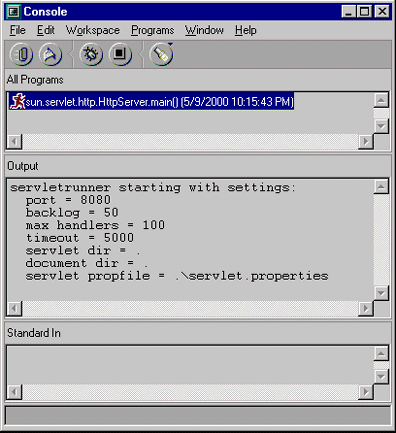396x433 pixels.
Task: Click the 'Output' pane label
Action: [x=23, y=166]
